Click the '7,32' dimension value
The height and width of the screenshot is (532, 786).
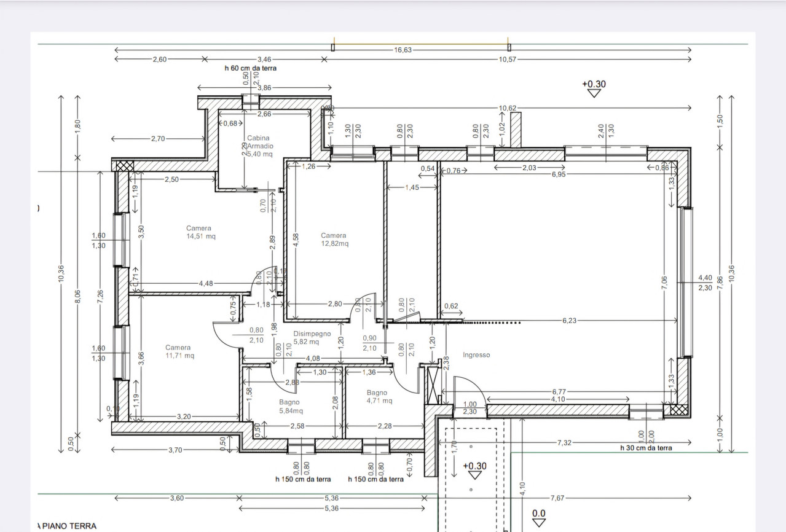point(565,443)
